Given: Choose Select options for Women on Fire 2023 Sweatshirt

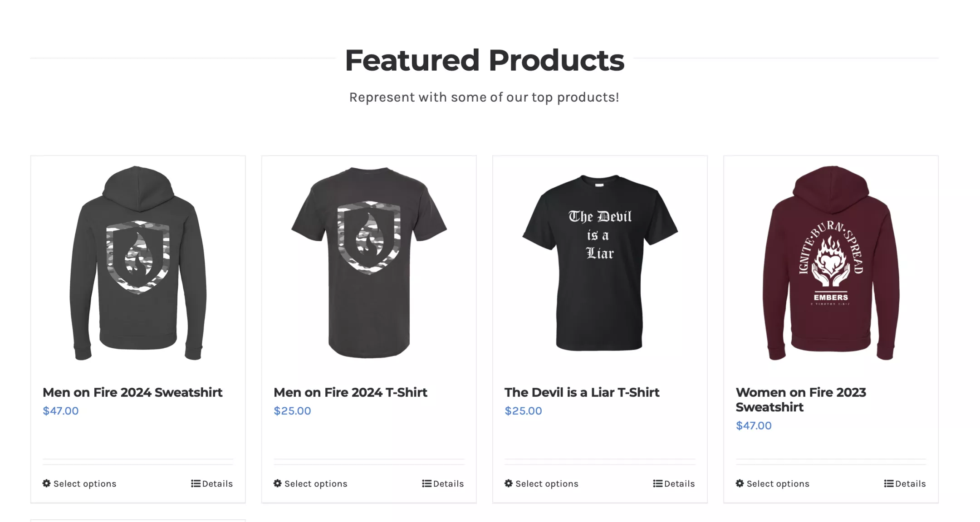Looking at the screenshot, I should point(778,484).
